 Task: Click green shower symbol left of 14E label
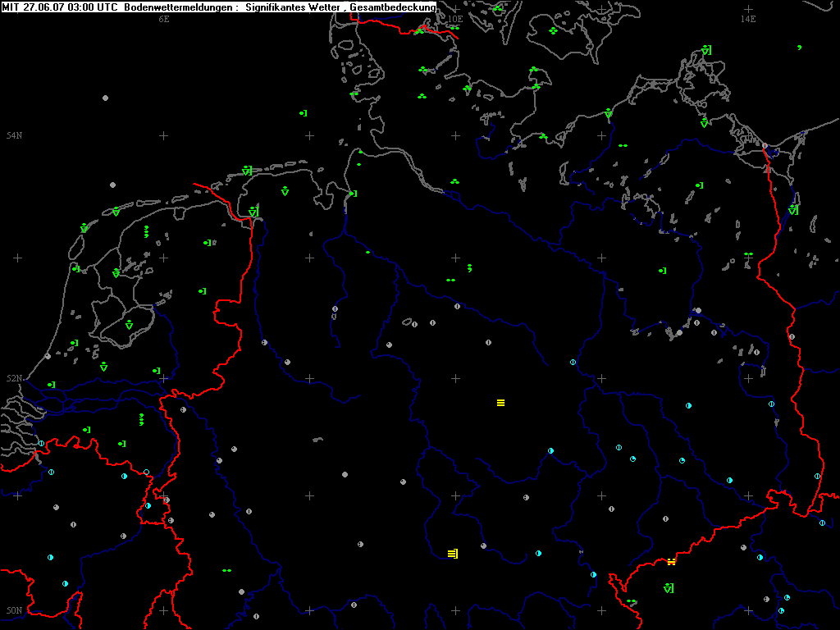point(705,51)
